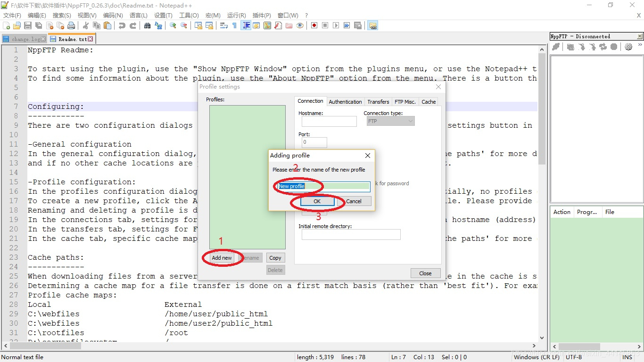Start macro recording with red dot icon
644x362 pixels.
pyautogui.click(x=314, y=25)
